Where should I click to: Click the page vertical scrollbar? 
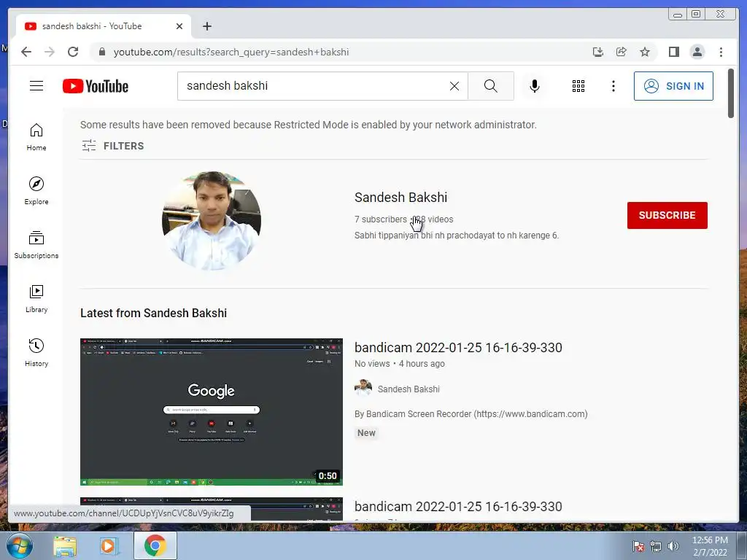[731, 93]
